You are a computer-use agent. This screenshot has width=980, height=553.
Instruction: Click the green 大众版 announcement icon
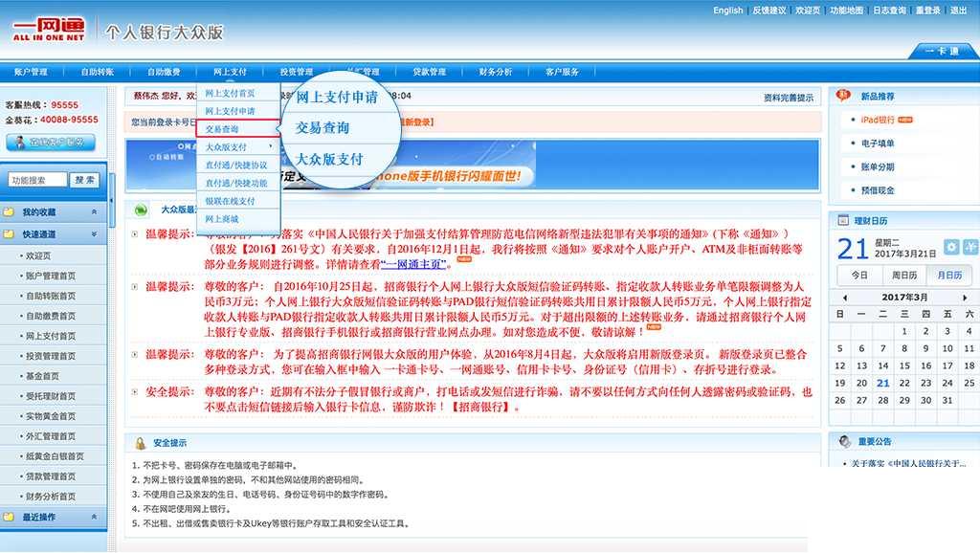(141, 210)
